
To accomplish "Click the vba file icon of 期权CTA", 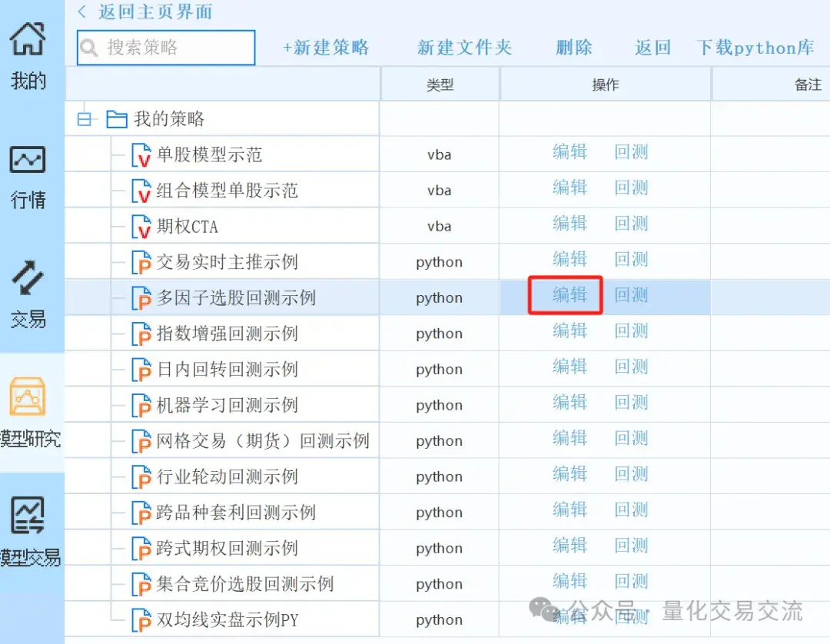I will click(x=141, y=227).
